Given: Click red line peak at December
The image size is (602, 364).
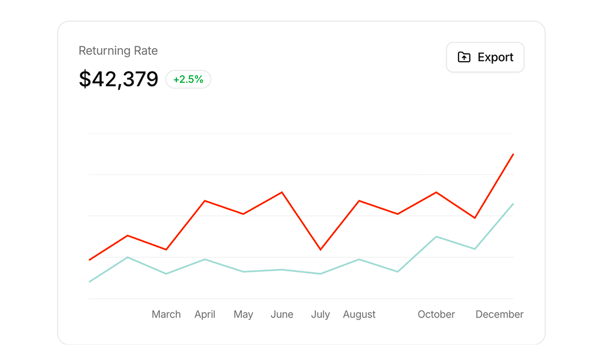Looking at the screenshot, I should (513, 155).
